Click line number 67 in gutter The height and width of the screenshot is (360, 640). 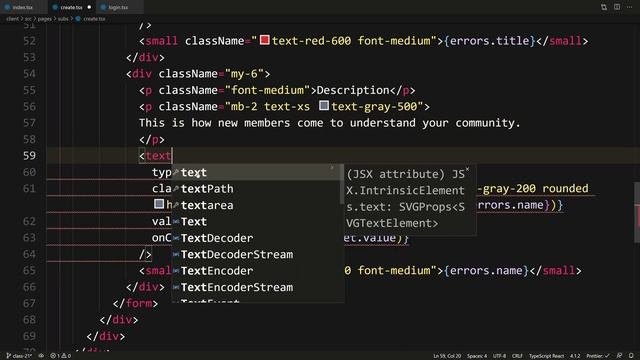29,303
